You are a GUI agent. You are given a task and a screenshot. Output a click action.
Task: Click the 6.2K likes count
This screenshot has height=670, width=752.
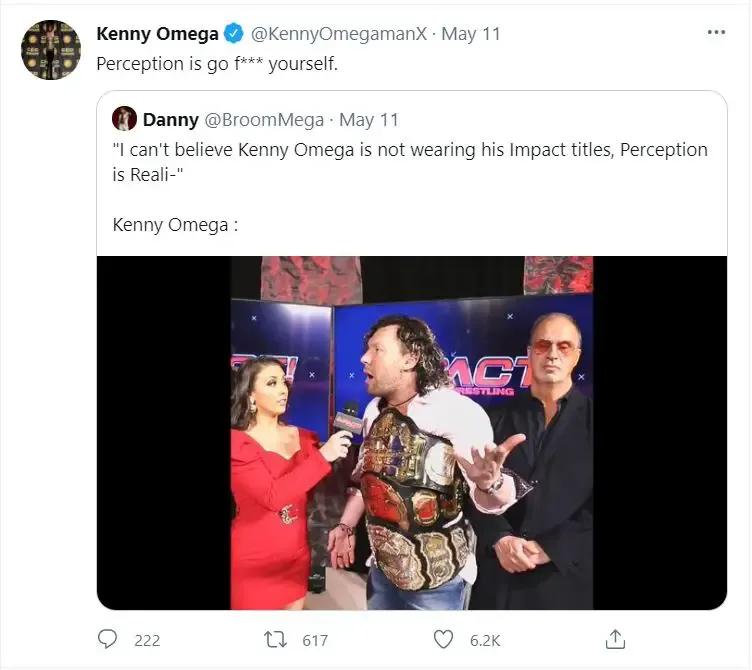[x=487, y=640]
